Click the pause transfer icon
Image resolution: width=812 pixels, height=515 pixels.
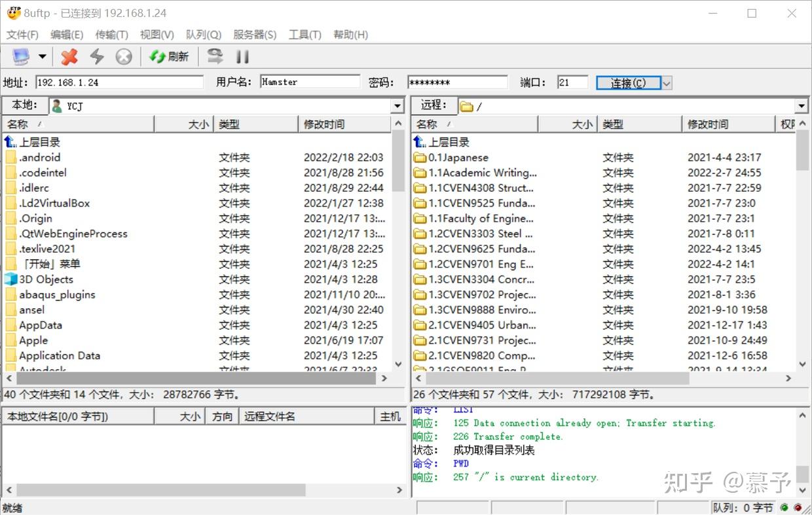click(x=242, y=56)
